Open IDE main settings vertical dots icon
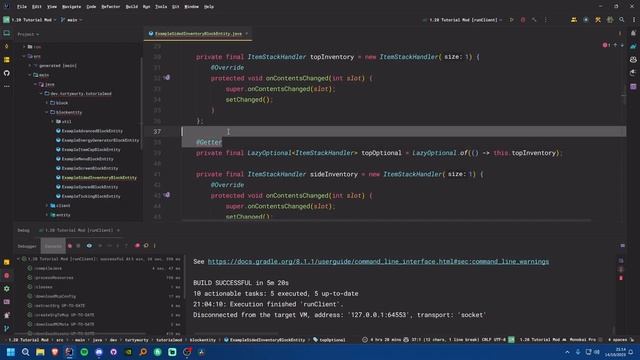This screenshot has width=640, height=360. pos(633,20)
